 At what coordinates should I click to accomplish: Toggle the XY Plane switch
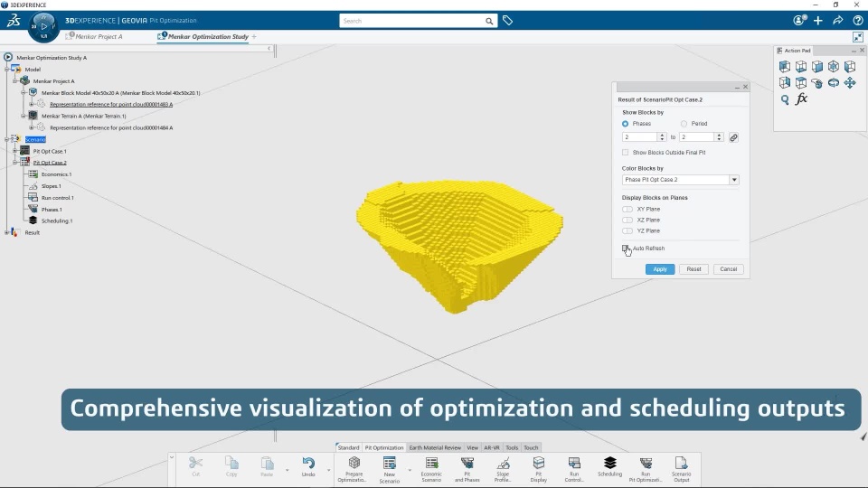[627, 209]
